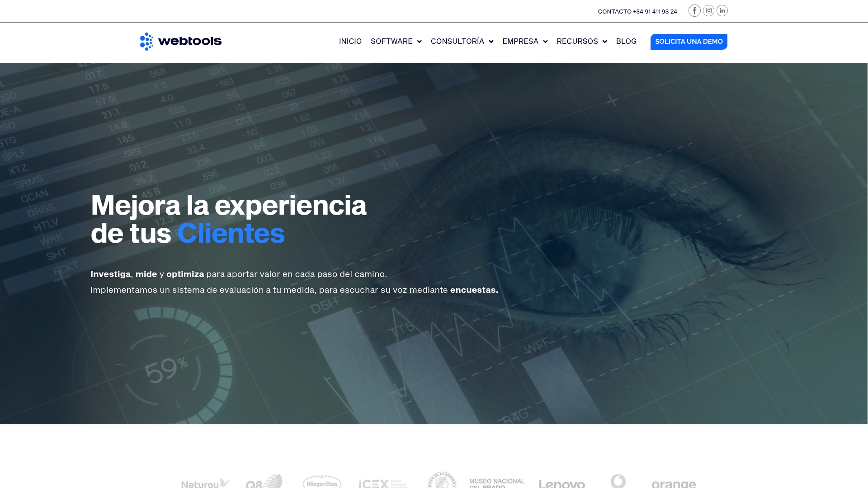Viewport: 868px width, 488px height.
Task: Open the Facebook social icon
Action: 694,11
